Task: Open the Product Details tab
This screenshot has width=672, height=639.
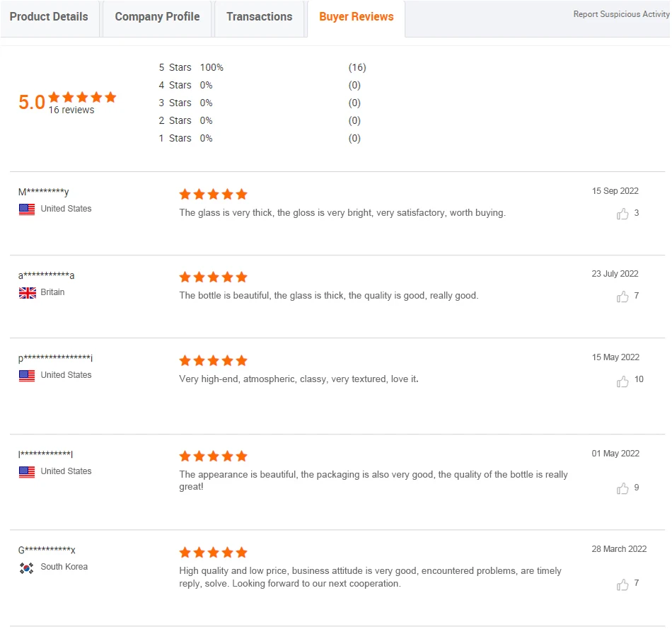Action: click(49, 17)
